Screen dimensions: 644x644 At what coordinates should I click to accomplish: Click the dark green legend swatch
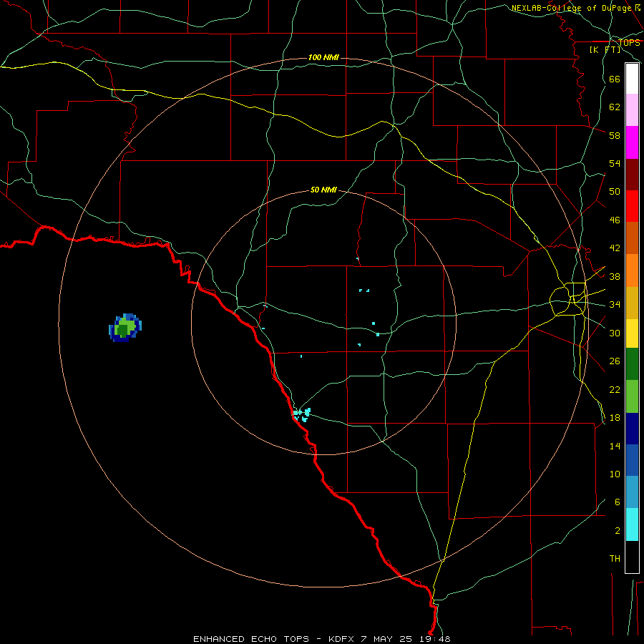pos(632,364)
